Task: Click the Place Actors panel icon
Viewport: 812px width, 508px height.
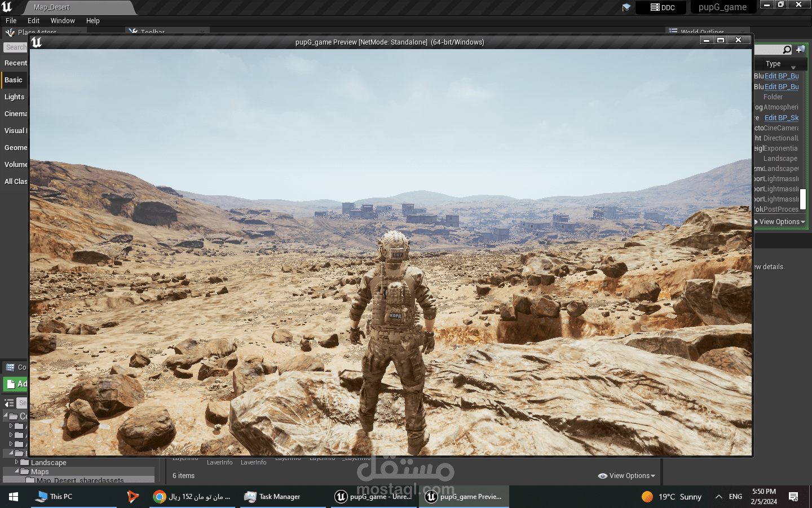Action: click(10, 32)
